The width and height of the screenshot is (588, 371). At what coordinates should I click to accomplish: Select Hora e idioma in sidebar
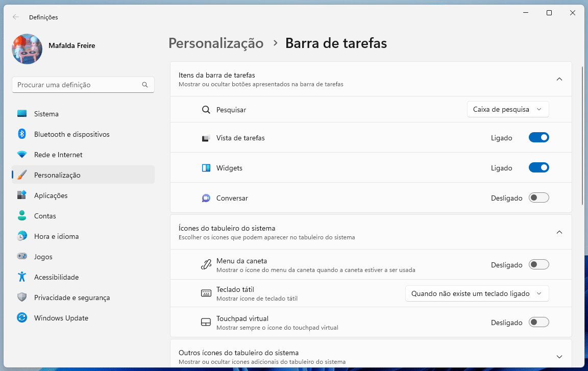tap(56, 236)
